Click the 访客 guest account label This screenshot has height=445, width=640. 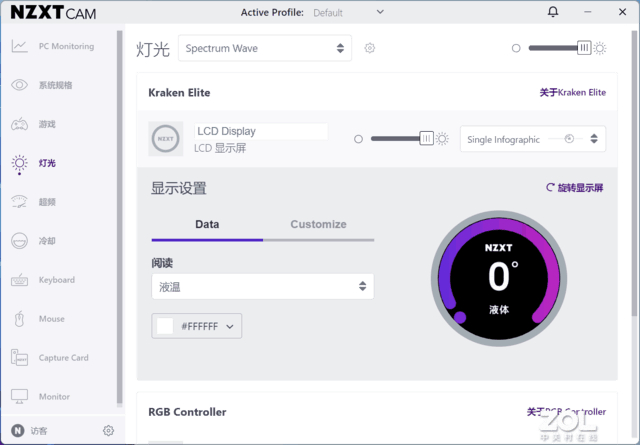pos(39,431)
